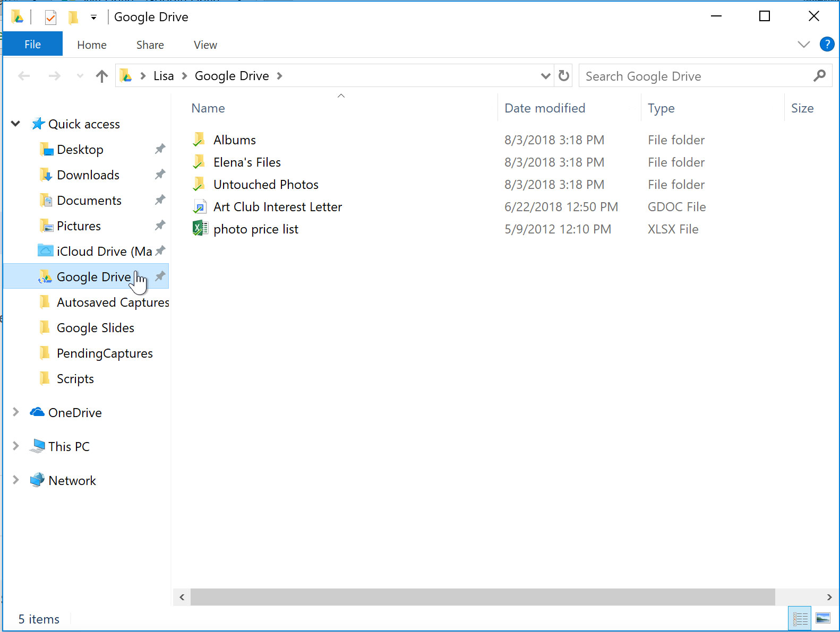Select the photo price list spreadsheet
This screenshot has height=632, width=840.
[256, 229]
